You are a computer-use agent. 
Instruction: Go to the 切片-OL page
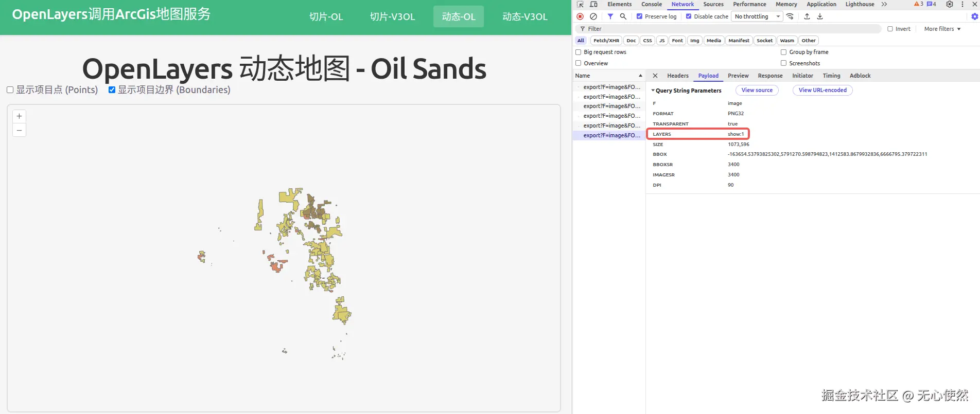[326, 16]
